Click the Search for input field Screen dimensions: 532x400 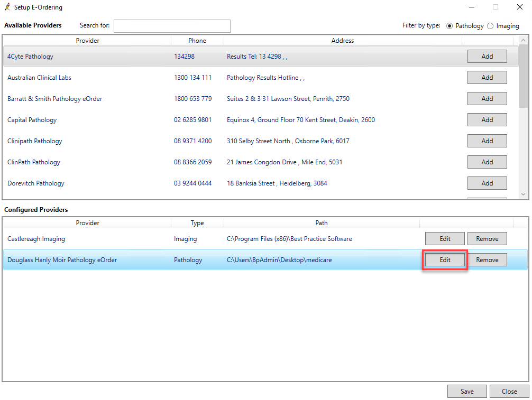click(x=172, y=26)
